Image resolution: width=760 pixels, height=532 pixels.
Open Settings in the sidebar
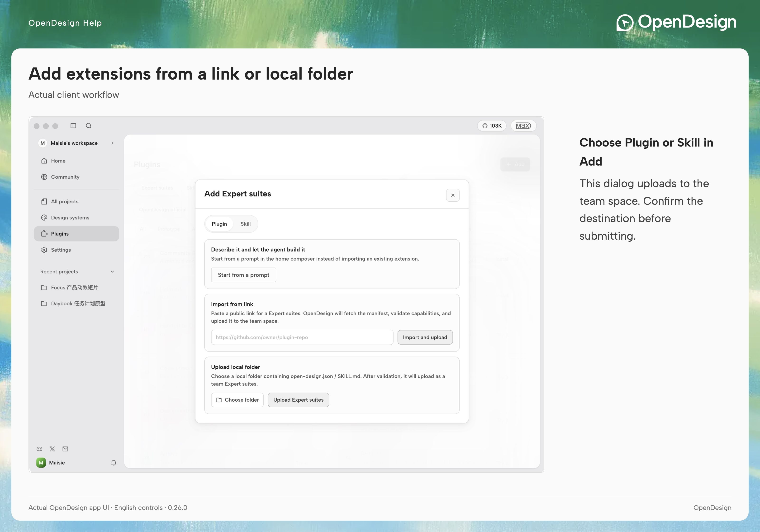pos(76,250)
